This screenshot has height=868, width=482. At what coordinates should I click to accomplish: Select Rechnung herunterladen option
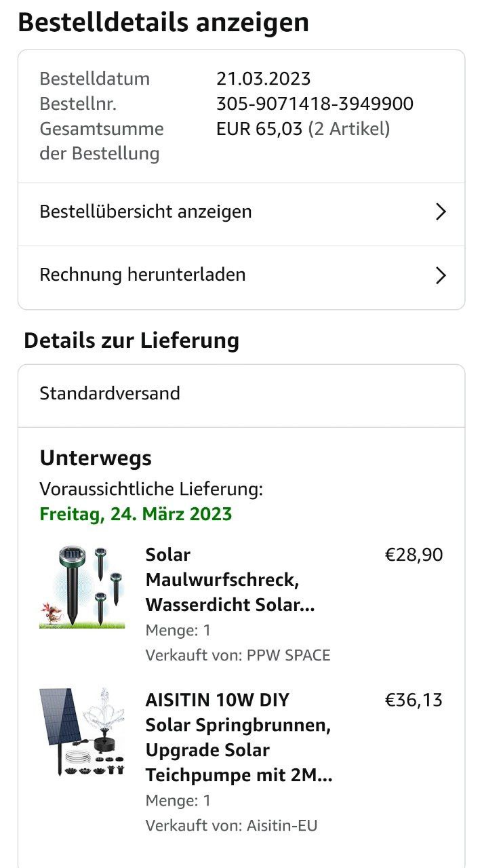[142, 275]
